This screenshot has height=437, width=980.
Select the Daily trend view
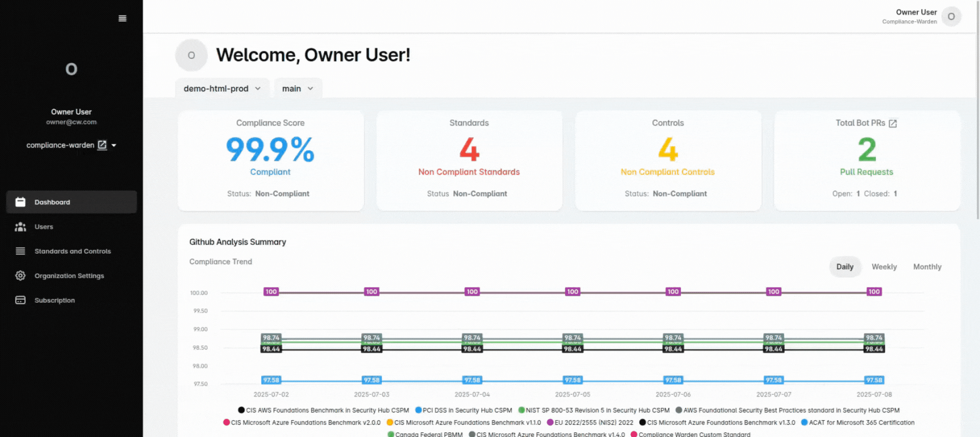click(x=845, y=267)
